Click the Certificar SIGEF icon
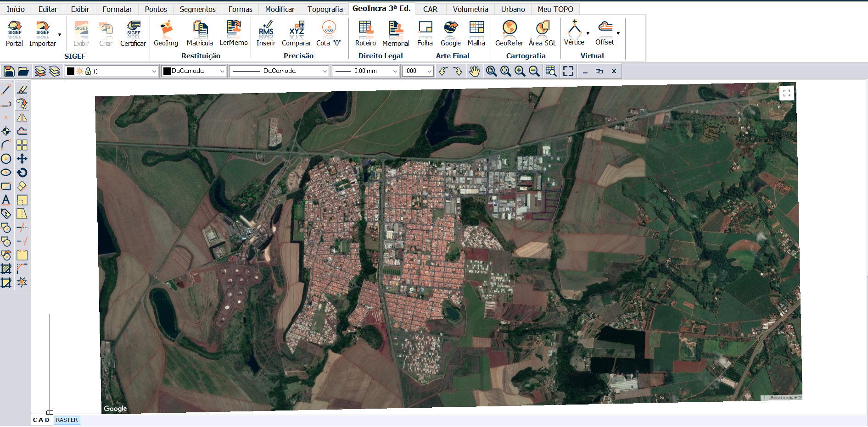Screen dimensions: 868x427 click(x=133, y=33)
